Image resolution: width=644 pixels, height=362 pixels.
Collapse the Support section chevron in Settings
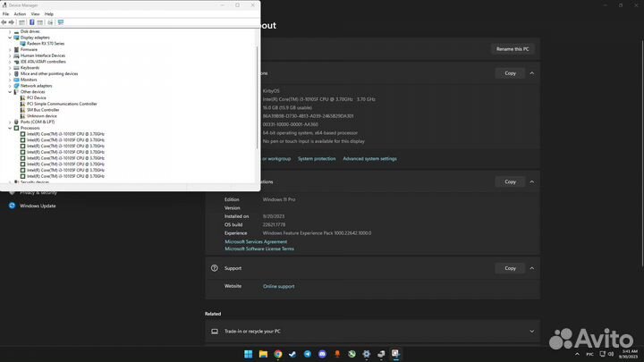point(532,268)
